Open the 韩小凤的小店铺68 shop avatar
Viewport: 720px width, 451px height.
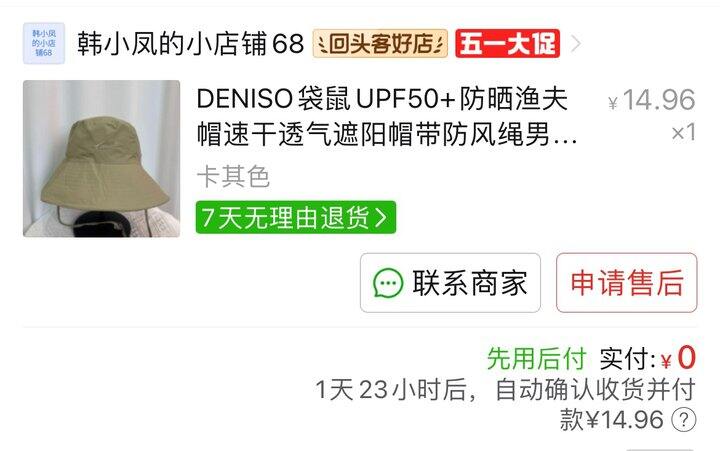tap(44, 43)
